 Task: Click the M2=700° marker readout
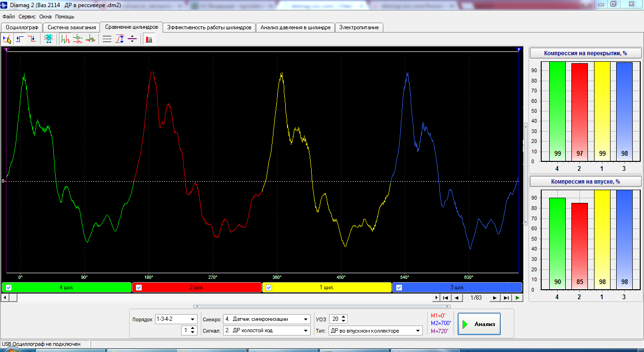(441, 323)
